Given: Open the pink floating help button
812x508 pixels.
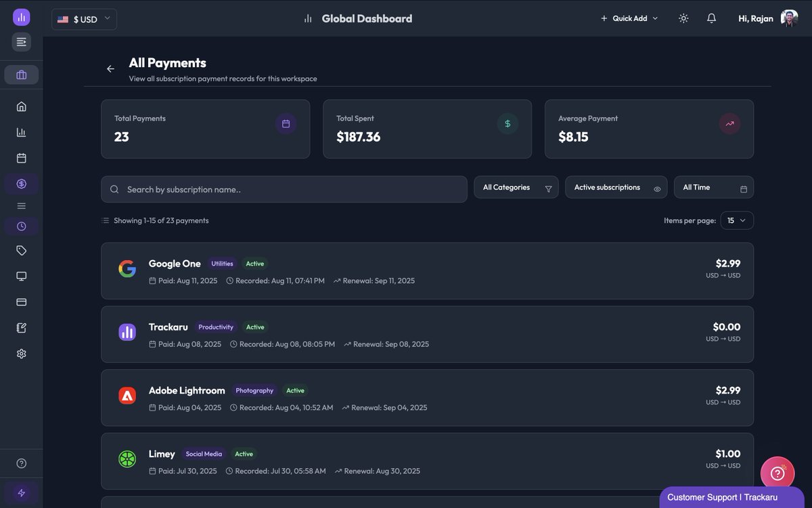Looking at the screenshot, I should coord(777,473).
